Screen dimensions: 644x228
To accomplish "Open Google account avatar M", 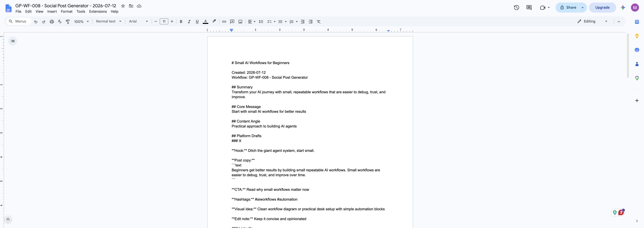I will (x=635, y=8).
